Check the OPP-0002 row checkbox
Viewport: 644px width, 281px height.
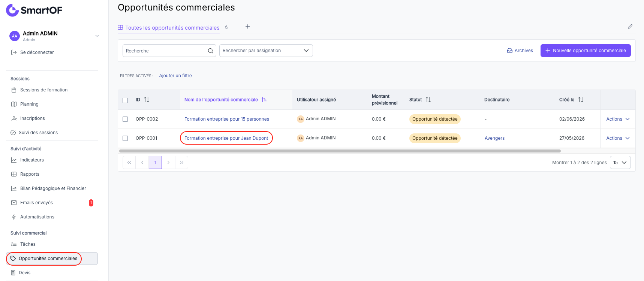pyautogui.click(x=125, y=119)
